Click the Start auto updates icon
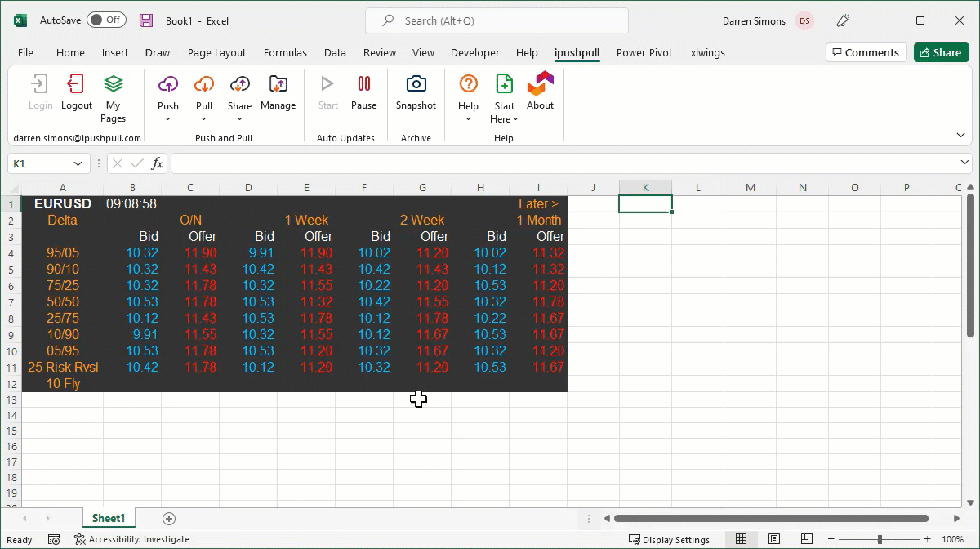Screen dimensions: 980x549 [327, 83]
